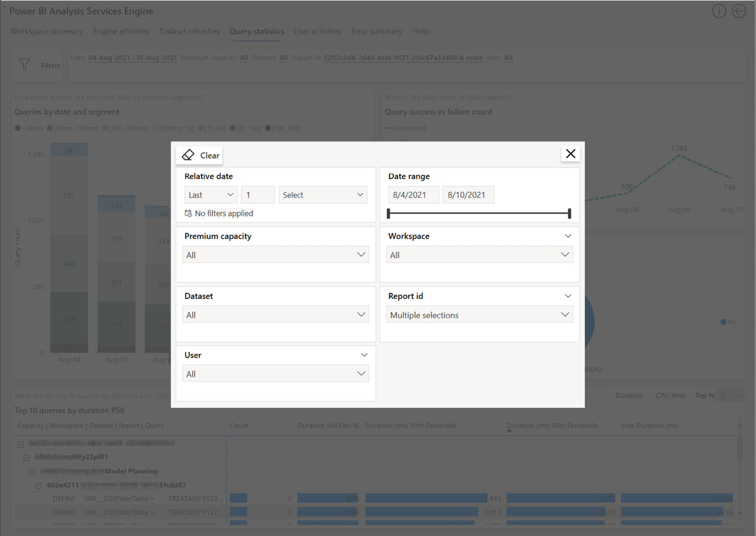Open the Last relative date dropdown
The width and height of the screenshot is (756, 536).
point(210,195)
